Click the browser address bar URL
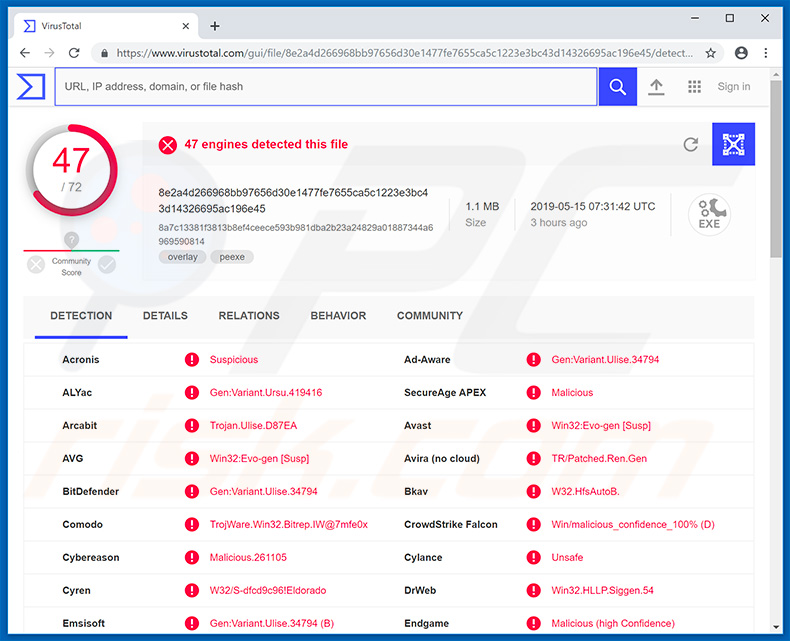 [x=405, y=53]
